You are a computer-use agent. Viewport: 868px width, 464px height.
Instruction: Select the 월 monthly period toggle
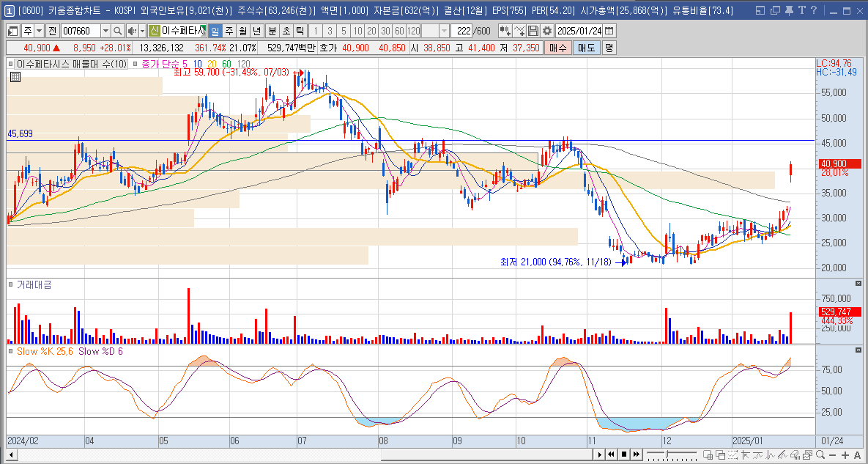tap(242, 31)
